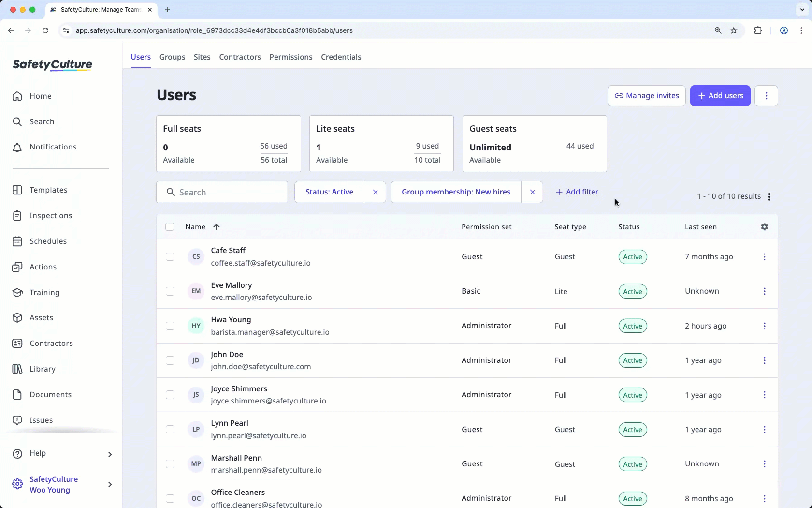Viewport: 812px width, 508px height.
Task: Click the browser address bar
Action: point(387,30)
